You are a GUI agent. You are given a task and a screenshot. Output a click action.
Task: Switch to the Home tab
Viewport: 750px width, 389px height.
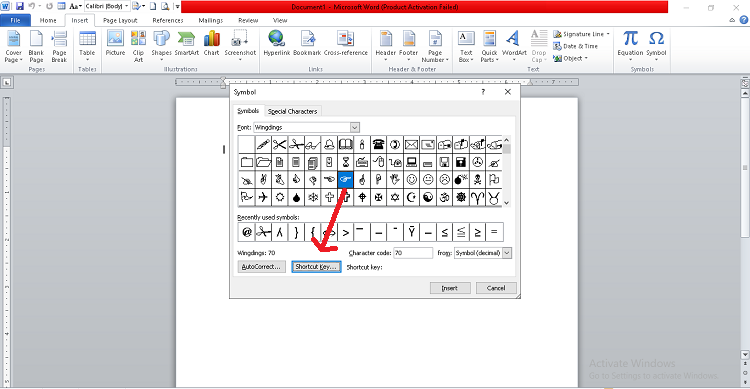[48, 20]
